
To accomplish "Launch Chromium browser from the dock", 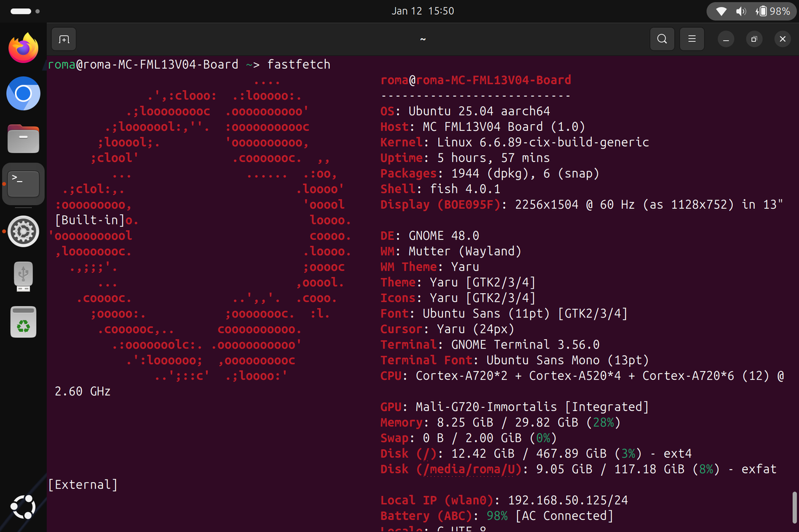I will (23, 94).
